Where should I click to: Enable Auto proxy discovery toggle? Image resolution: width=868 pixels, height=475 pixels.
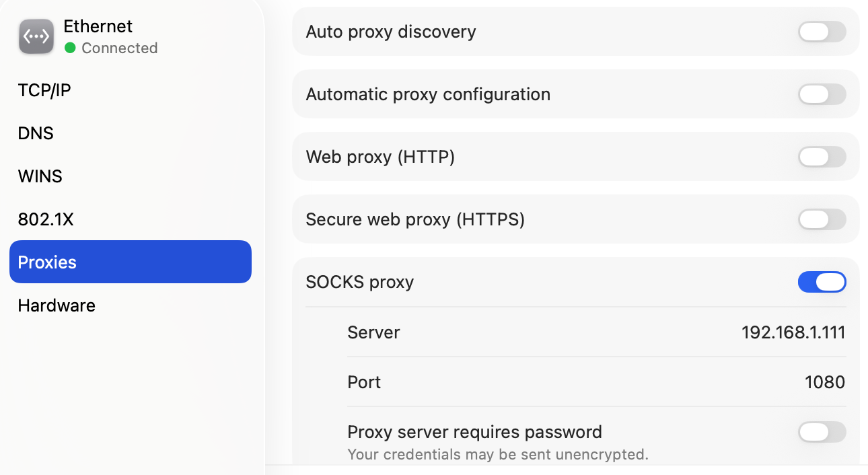(822, 32)
